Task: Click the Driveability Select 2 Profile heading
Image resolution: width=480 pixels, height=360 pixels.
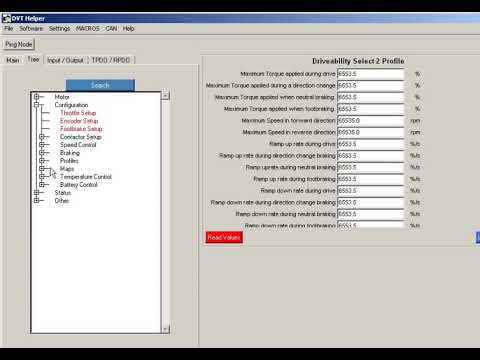Action: [358, 61]
